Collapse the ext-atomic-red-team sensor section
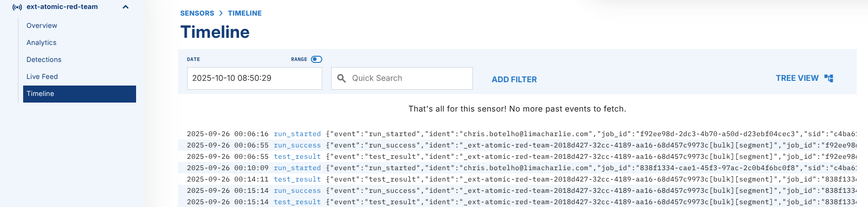Screen dimensions: 868x207 126,7
